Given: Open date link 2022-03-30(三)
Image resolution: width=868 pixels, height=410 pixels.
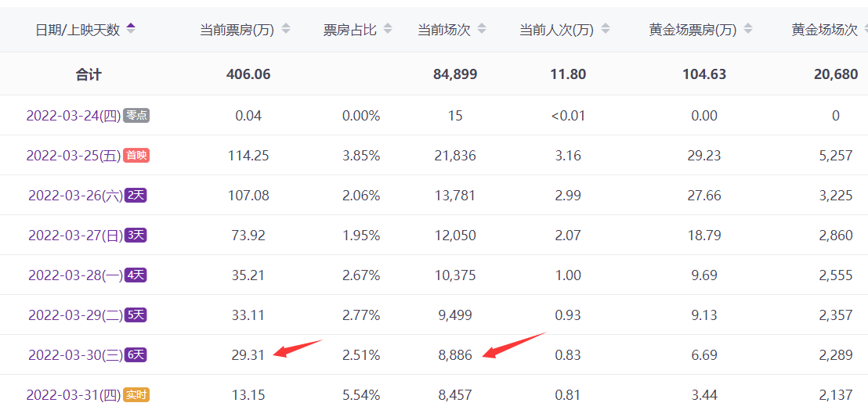Looking at the screenshot, I should [76, 354].
